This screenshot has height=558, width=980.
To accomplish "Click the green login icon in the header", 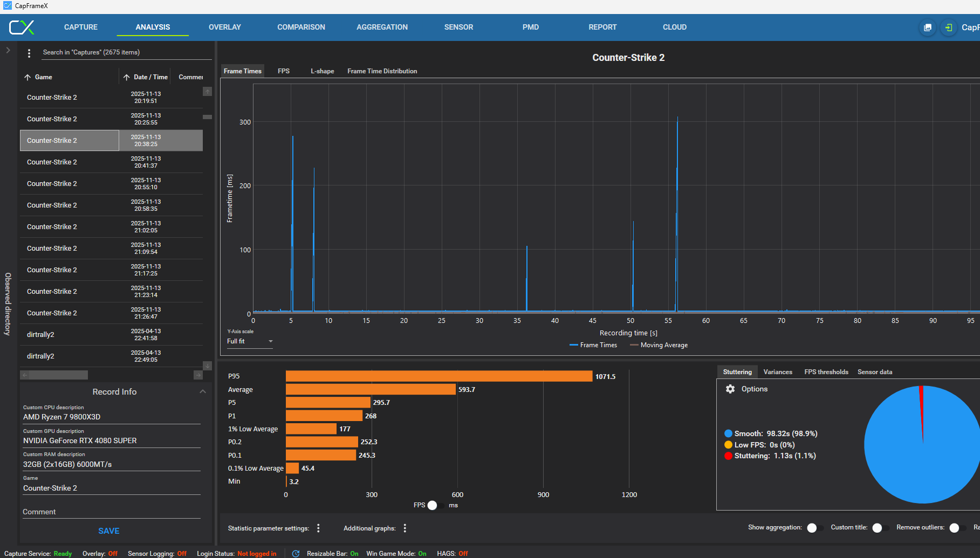I will 949,27.
